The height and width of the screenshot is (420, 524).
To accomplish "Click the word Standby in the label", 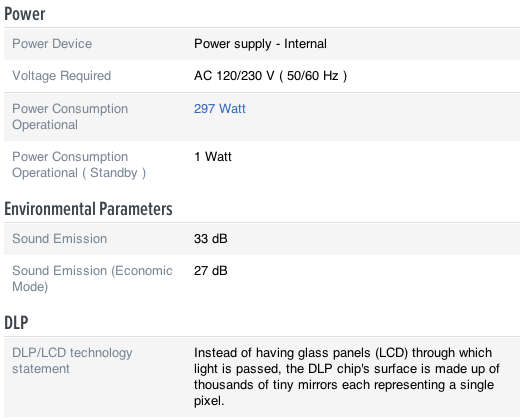I will pos(114,173).
